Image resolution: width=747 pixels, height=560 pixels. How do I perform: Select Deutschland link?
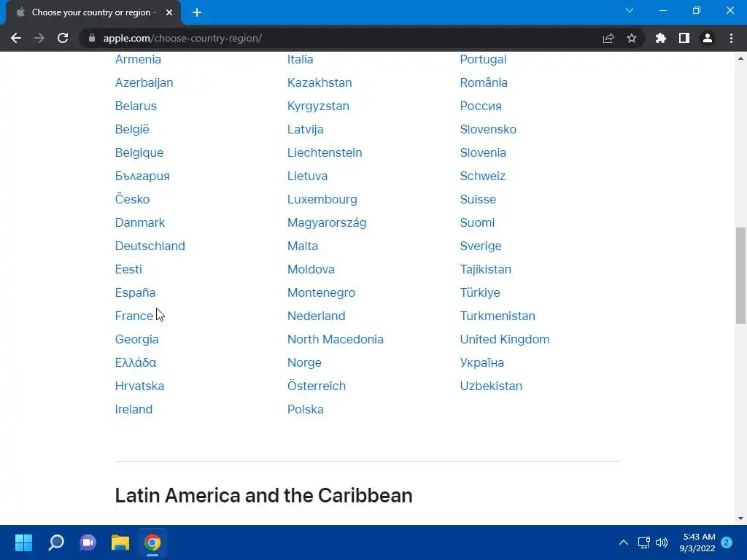(x=150, y=246)
